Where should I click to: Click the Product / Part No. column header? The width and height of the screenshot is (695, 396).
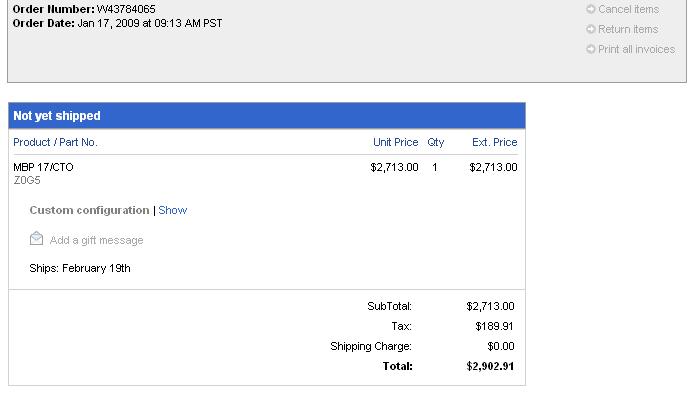point(55,142)
